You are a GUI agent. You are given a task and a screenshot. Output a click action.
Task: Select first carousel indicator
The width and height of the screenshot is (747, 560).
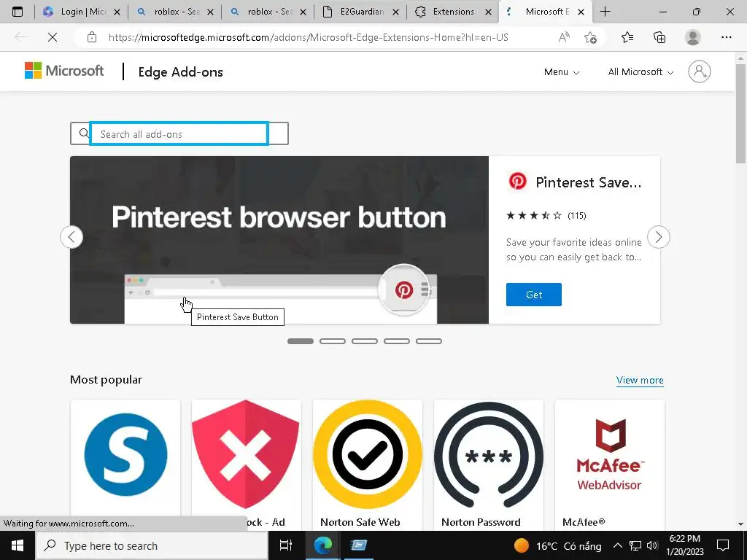pos(300,341)
